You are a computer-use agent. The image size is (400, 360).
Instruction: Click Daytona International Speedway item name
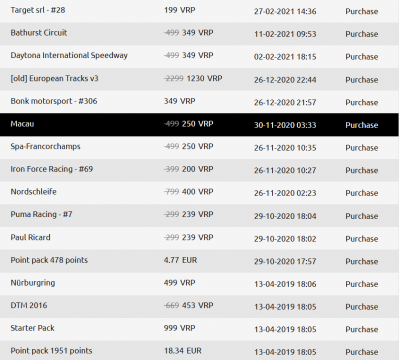(69, 55)
